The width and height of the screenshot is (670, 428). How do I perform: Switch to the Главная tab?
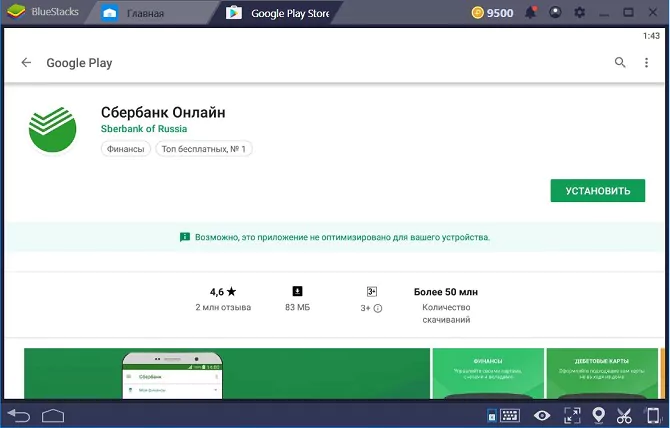point(145,13)
